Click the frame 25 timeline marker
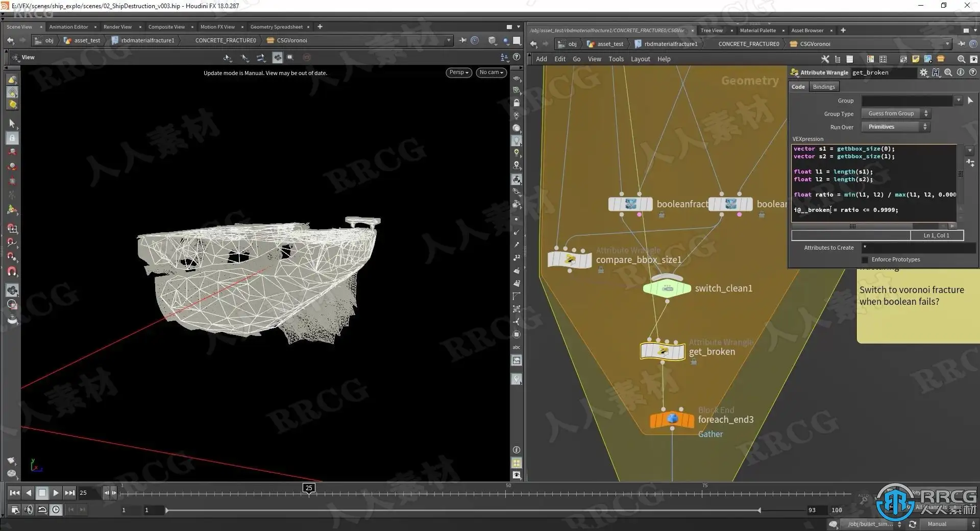This screenshot has width=980, height=531. click(309, 488)
